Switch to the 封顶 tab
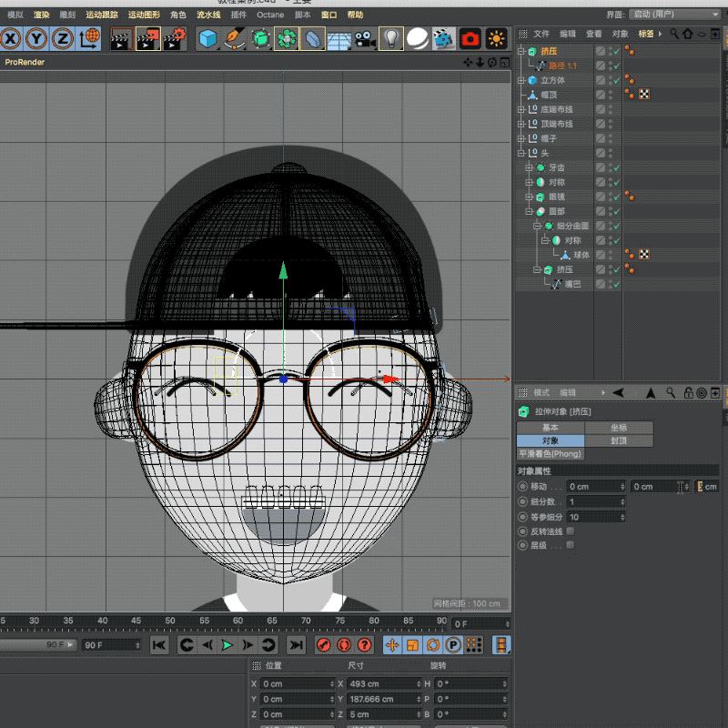The width and height of the screenshot is (728, 728). point(619,440)
